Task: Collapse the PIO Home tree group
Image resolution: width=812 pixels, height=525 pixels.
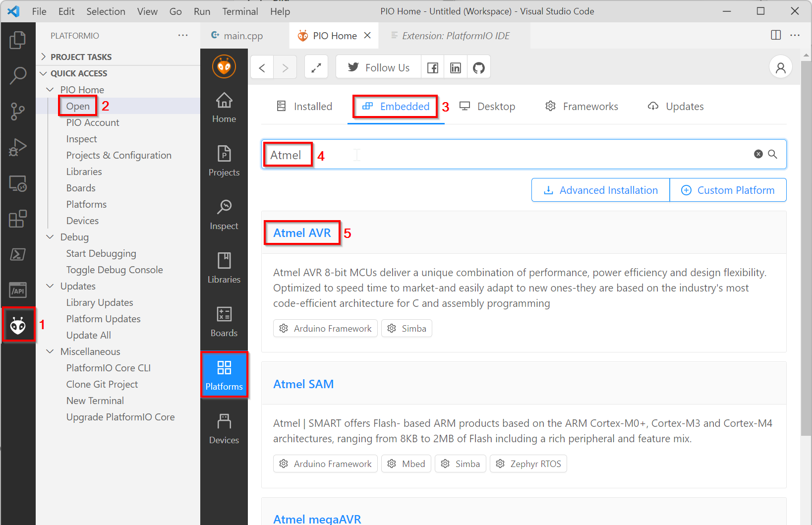Action: pos(50,90)
